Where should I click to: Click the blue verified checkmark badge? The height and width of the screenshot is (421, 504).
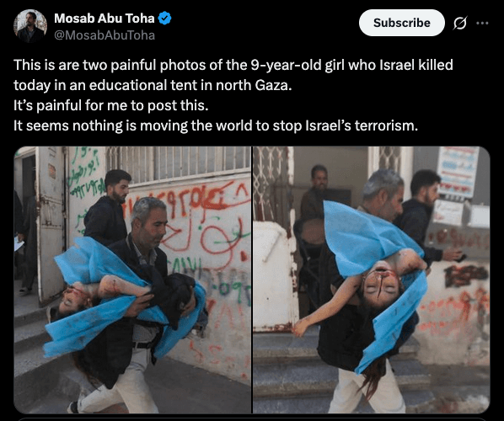click(165, 18)
